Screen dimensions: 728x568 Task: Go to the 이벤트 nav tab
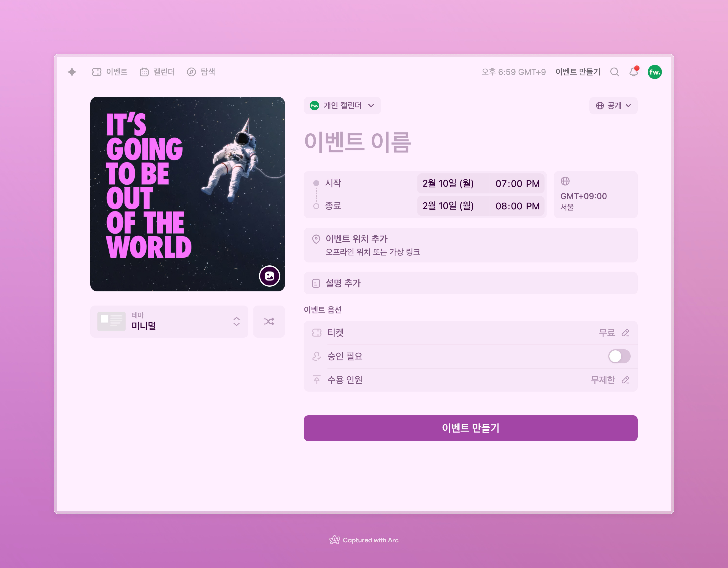click(110, 72)
